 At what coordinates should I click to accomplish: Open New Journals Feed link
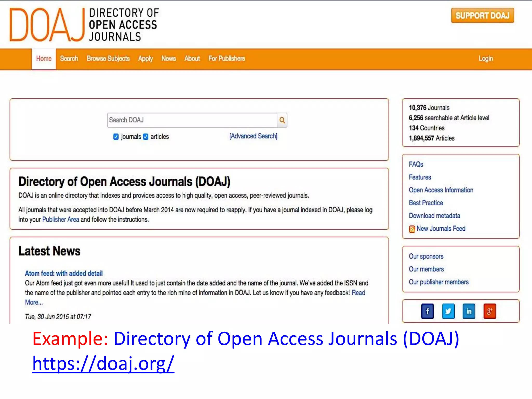tap(441, 229)
